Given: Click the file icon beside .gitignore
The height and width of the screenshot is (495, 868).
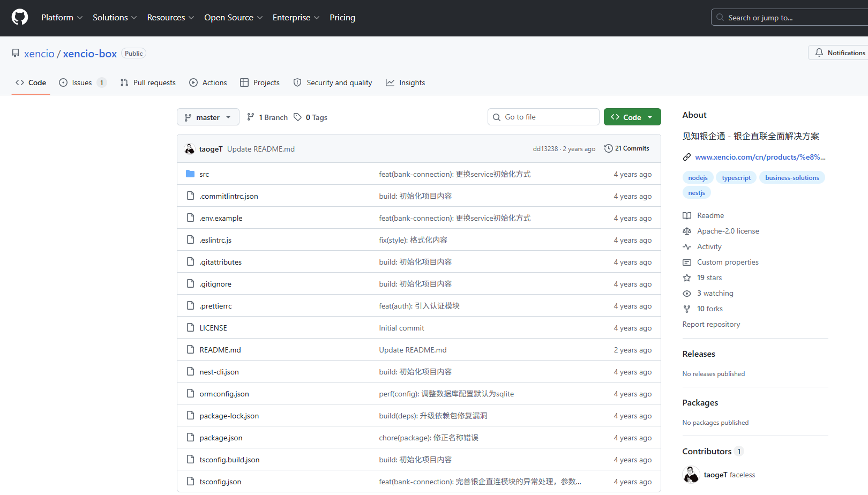Looking at the screenshot, I should [x=190, y=283].
